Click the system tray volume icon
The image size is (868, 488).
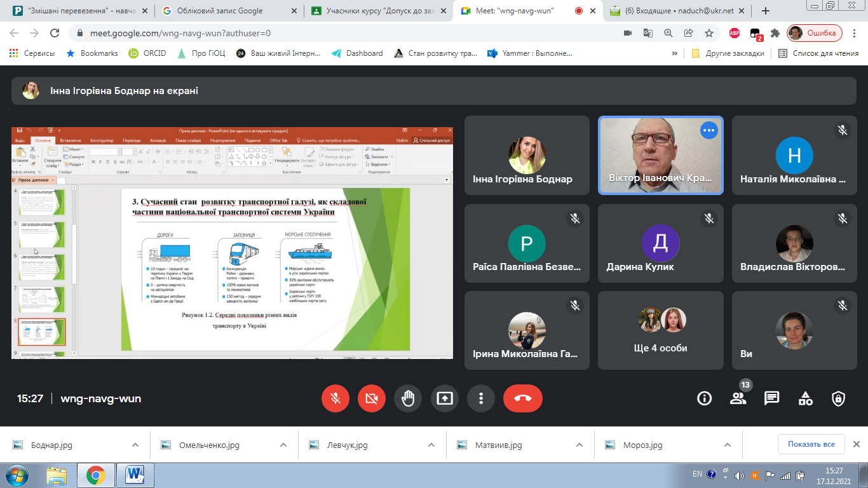[x=739, y=475]
